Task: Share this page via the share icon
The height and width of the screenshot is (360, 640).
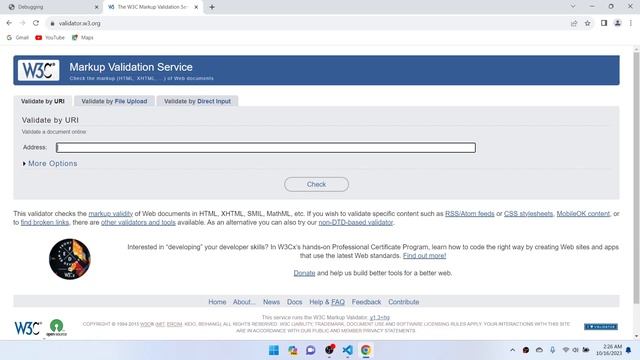Action: click(x=574, y=23)
